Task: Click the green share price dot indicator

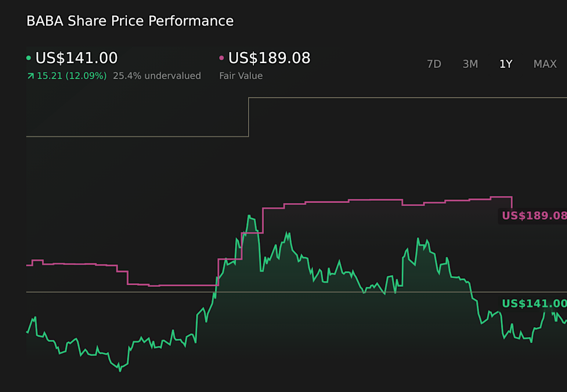Action: pos(28,58)
